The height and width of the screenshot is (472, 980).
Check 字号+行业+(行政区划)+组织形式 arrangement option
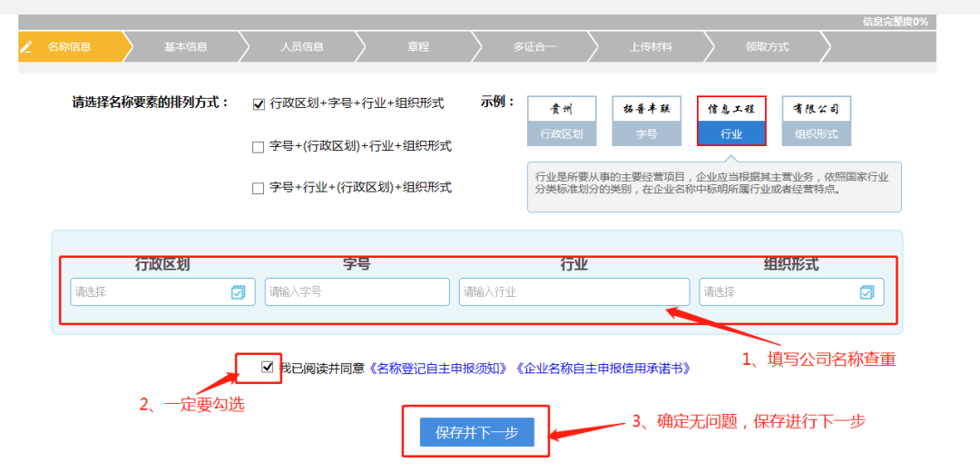pyautogui.click(x=258, y=188)
